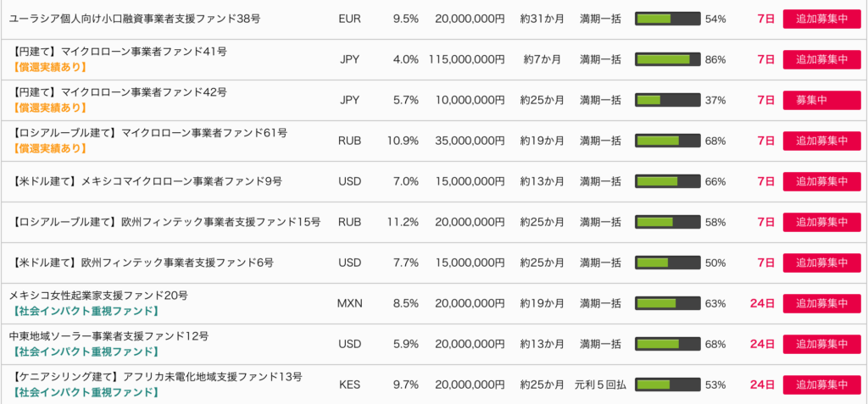Click the 募集中 button for ファンド42号
The image size is (868, 404).
[821, 100]
